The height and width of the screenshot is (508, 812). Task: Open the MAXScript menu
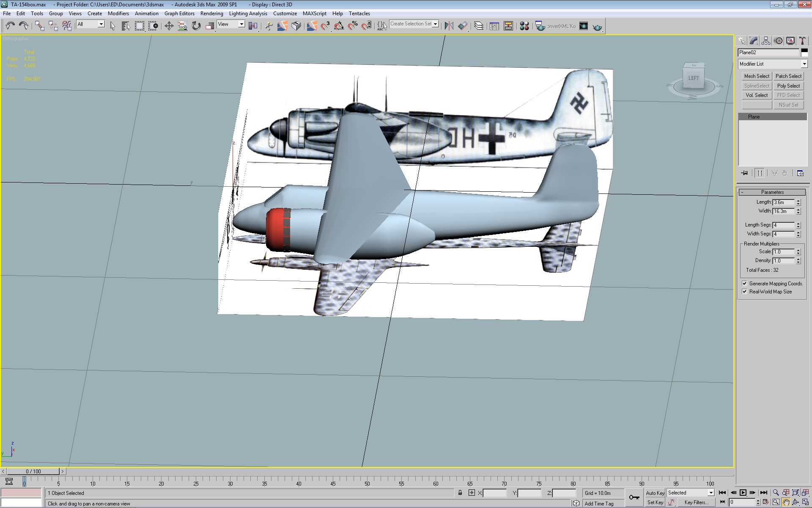click(x=314, y=14)
